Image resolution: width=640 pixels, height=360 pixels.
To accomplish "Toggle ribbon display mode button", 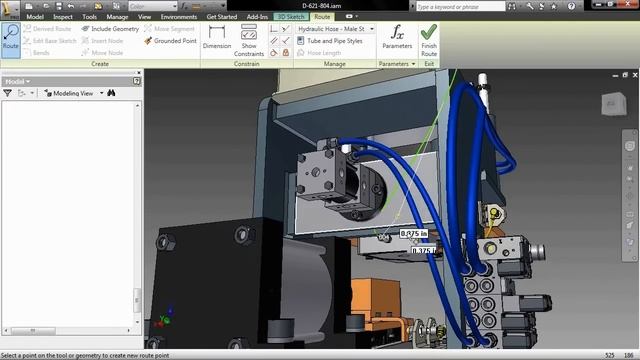I will pos(349,16).
